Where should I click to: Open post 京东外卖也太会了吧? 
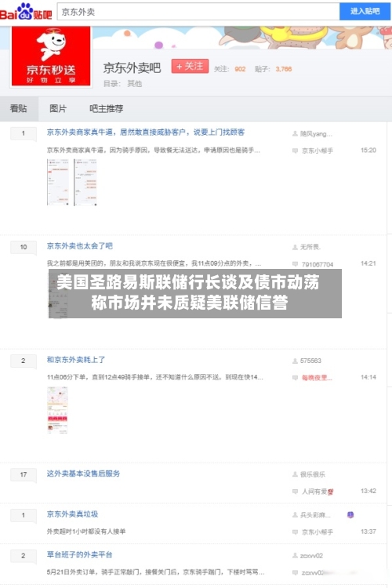click(x=79, y=246)
